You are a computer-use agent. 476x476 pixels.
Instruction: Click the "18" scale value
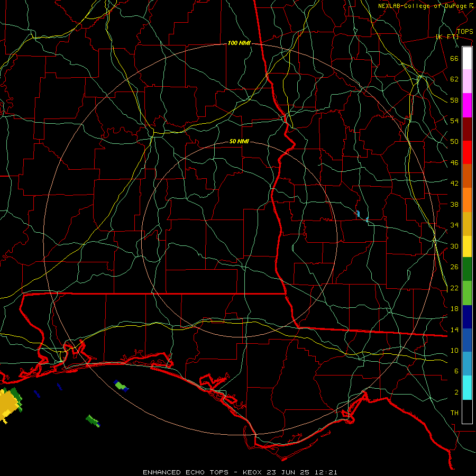[x=454, y=309]
